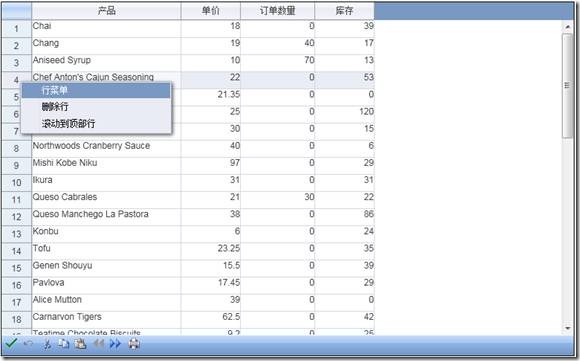Click the 库存 column header
Image resolution: width=580 pixels, height=361 pixels.
coord(344,11)
